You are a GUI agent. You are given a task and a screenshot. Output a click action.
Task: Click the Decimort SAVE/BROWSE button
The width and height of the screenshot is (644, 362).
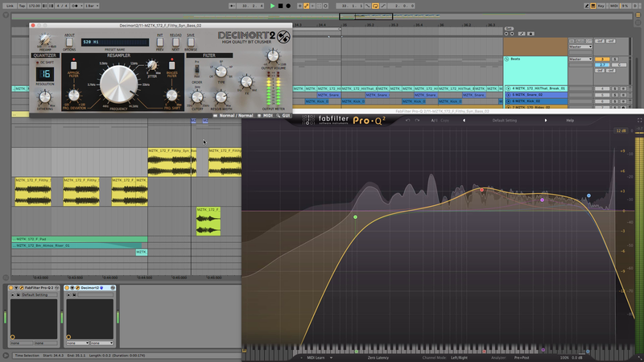191,42
